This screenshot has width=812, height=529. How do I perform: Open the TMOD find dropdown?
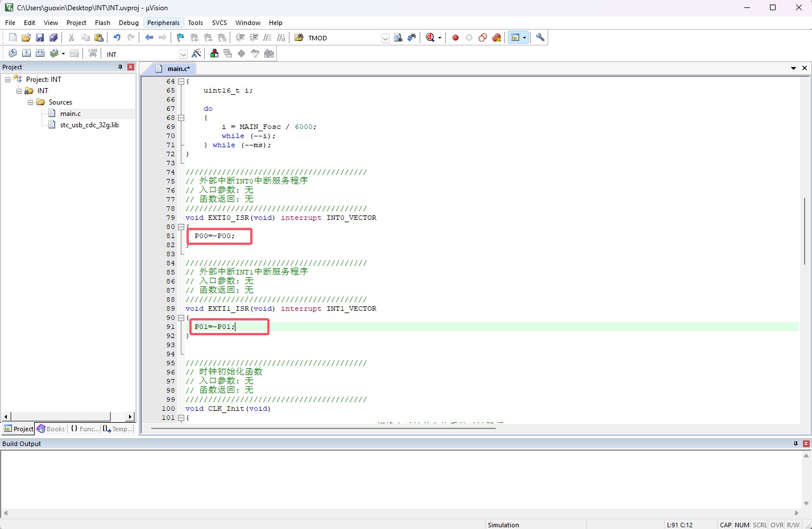click(x=385, y=38)
